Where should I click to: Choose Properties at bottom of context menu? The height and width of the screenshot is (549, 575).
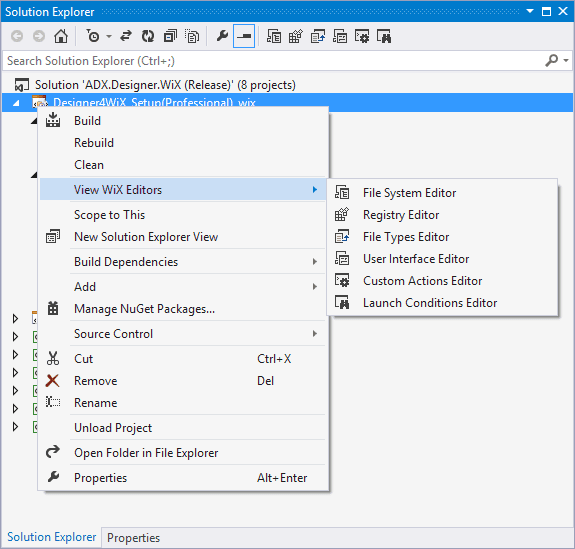coord(183,477)
